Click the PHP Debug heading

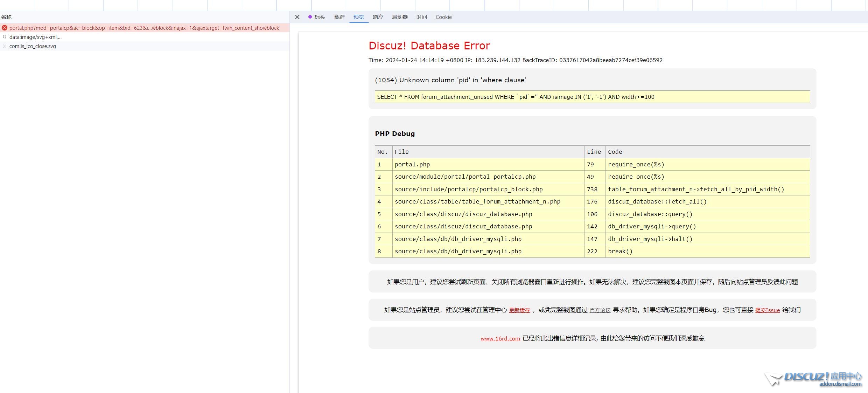click(x=395, y=133)
